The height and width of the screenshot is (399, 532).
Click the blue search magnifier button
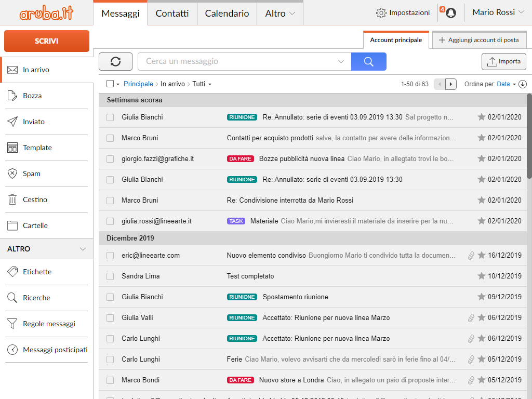(x=368, y=61)
